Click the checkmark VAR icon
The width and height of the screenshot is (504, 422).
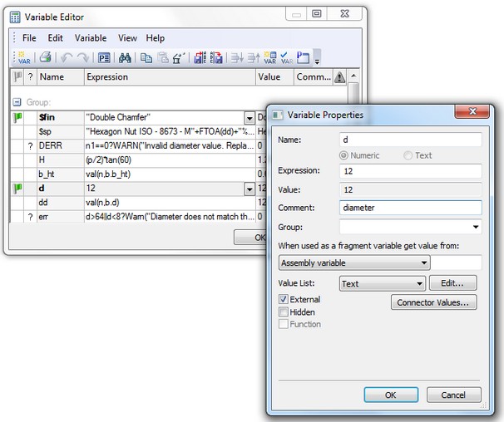[x=286, y=58]
